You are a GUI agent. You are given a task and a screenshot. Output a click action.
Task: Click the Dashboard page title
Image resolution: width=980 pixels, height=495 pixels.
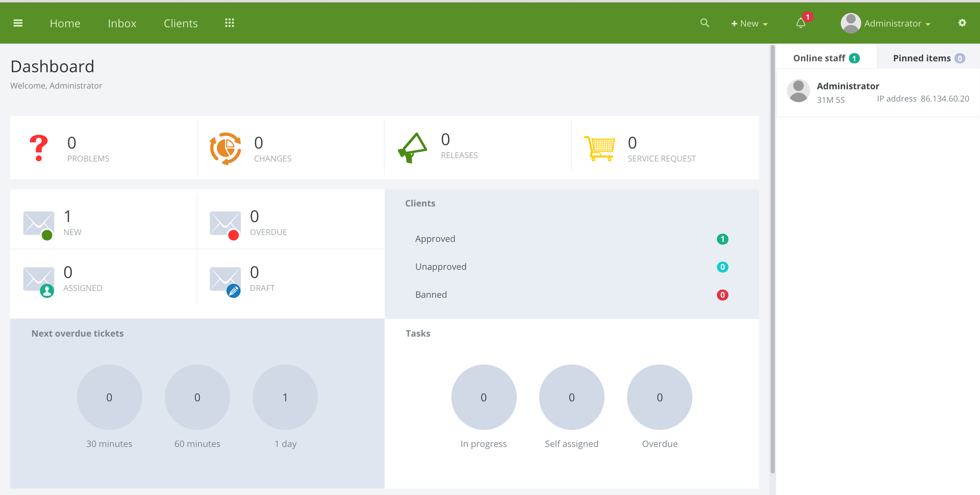click(x=52, y=67)
